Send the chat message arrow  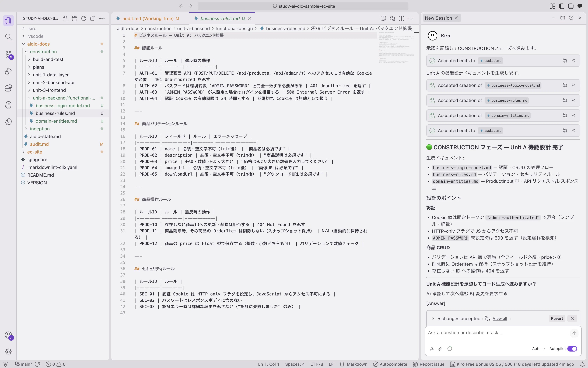tap(574, 333)
